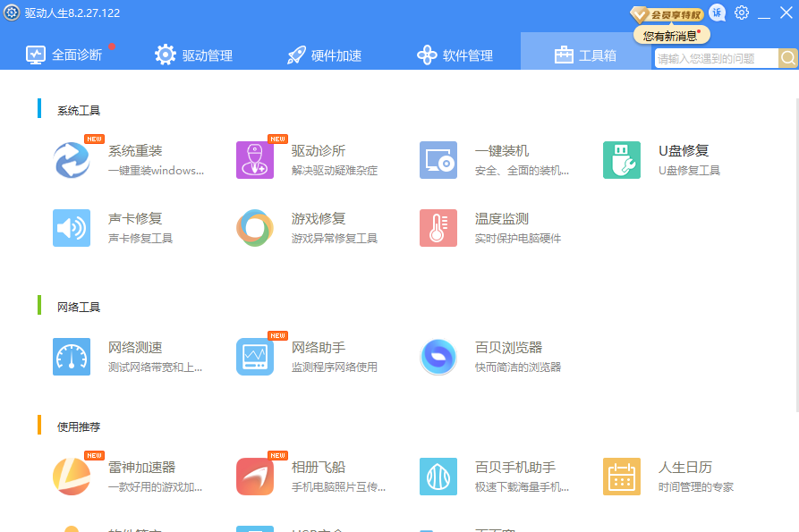This screenshot has height=532, width=799.
Task: Open the 声卡修复 speaker icon
Action: click(x=72, y=228)
